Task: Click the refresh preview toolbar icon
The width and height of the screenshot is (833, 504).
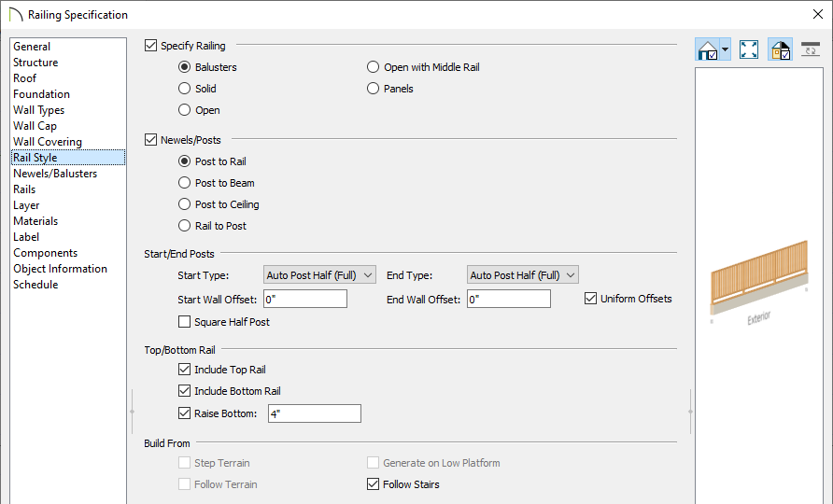Action: point(811,50)
